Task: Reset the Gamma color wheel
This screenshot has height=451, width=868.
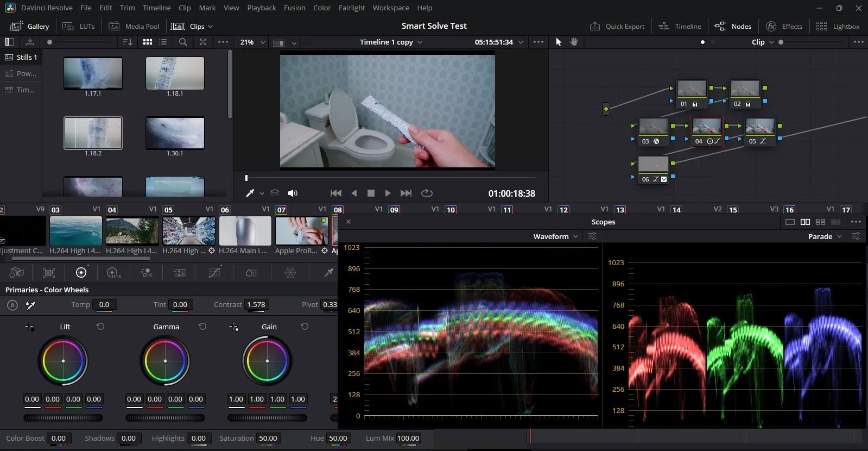Action: tap(202, 327)
